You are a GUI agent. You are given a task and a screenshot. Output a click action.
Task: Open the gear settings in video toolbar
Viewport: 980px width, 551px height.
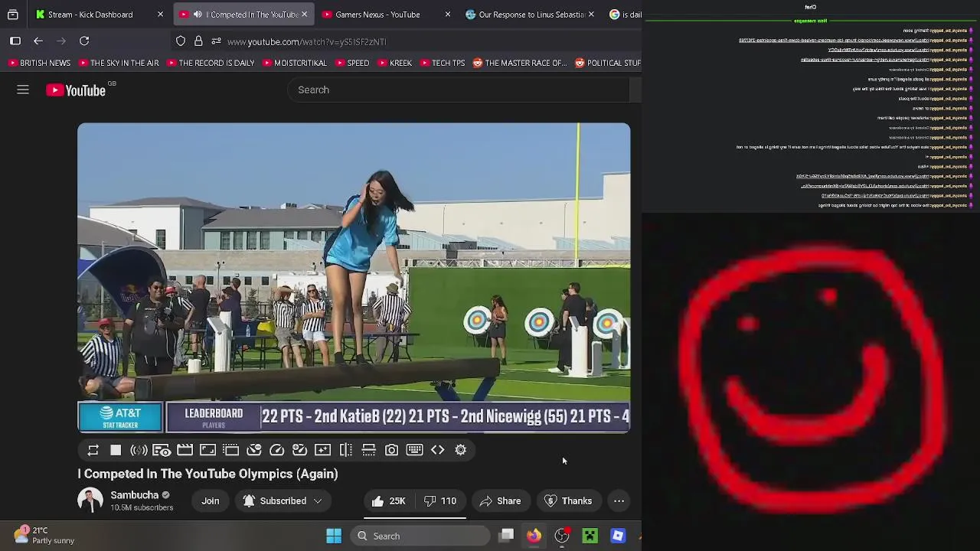(461, 450)
